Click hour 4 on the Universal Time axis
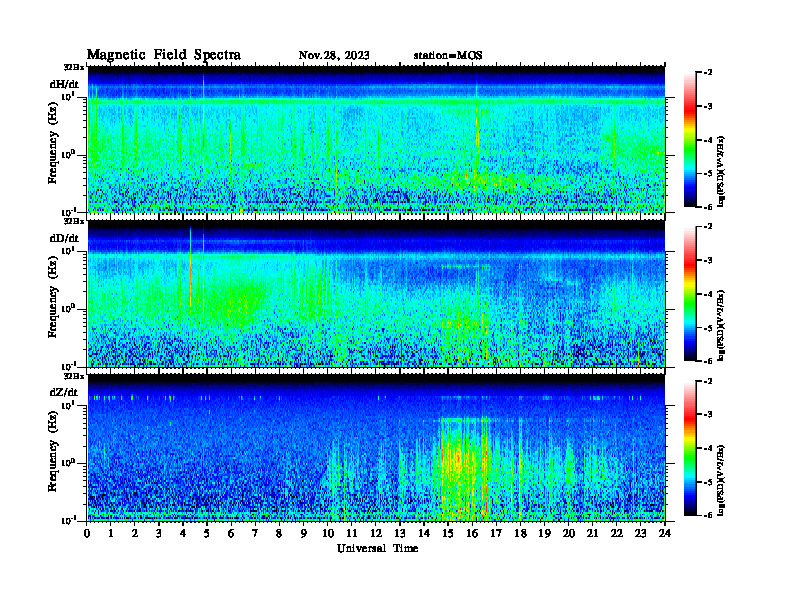This screenshot has height=612, width=792. click(183, 534)
